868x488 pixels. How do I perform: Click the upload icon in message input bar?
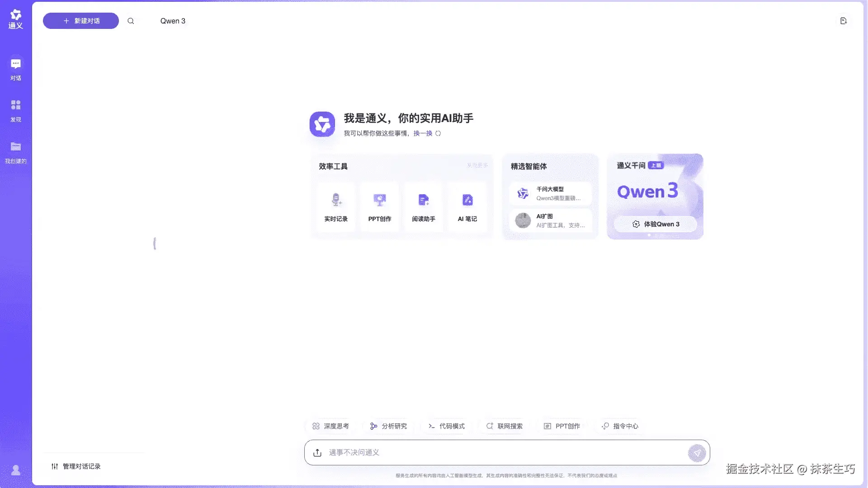[x=317, y=452]
